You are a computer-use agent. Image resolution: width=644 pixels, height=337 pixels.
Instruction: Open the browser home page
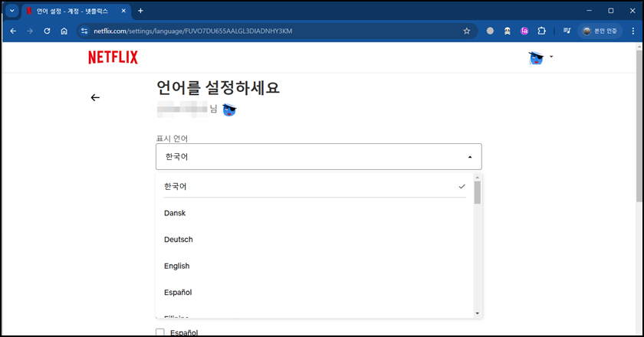(64, 31)
